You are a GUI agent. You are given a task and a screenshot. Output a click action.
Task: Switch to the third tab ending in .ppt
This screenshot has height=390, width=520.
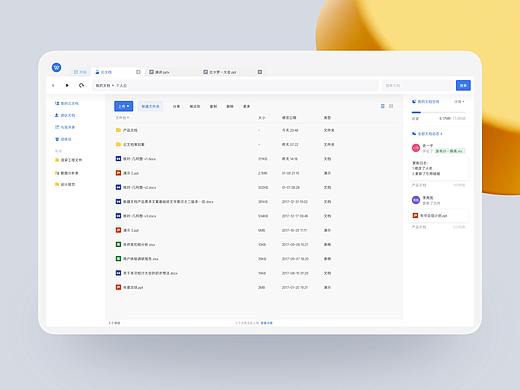tap(220, 72)
